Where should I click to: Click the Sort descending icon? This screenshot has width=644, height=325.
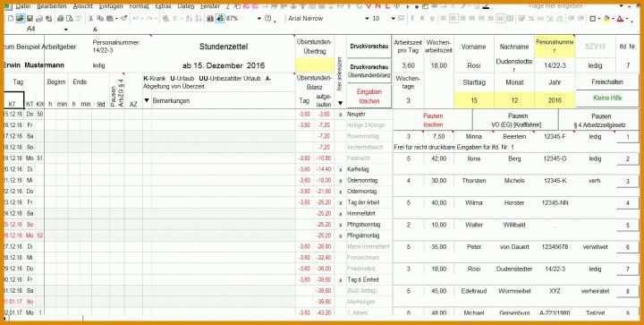pyautogui.click(x=199, y=19)
